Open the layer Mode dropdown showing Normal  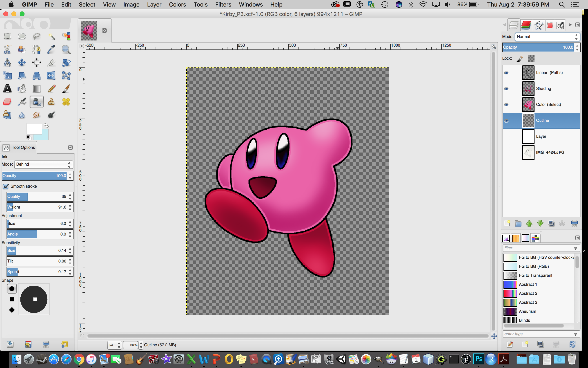547,37
